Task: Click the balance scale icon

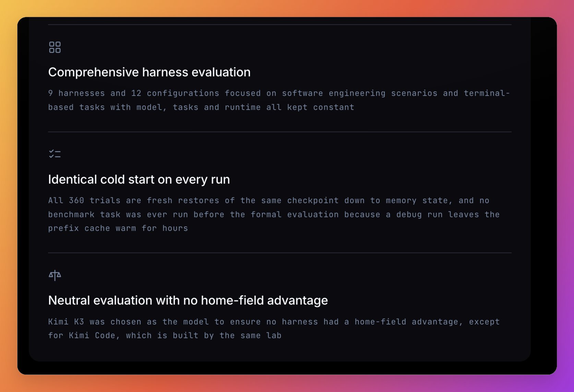Action: [x=55, y=275]
